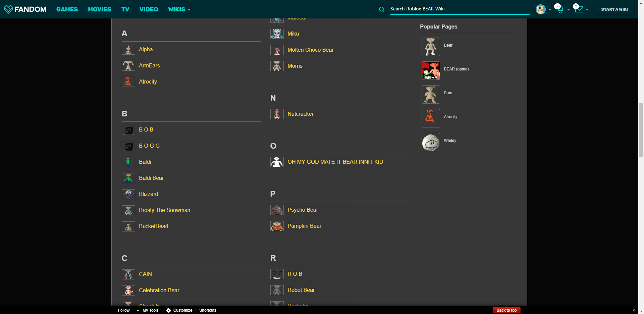
Task: Open the CAIN thumbnail image
Action: pos(128,274)
